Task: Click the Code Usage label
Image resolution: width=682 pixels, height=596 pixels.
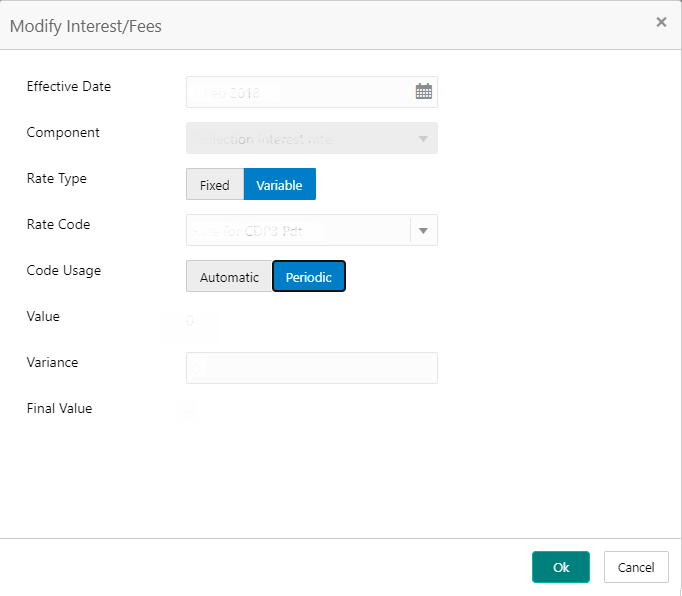Action: point(64,270)
